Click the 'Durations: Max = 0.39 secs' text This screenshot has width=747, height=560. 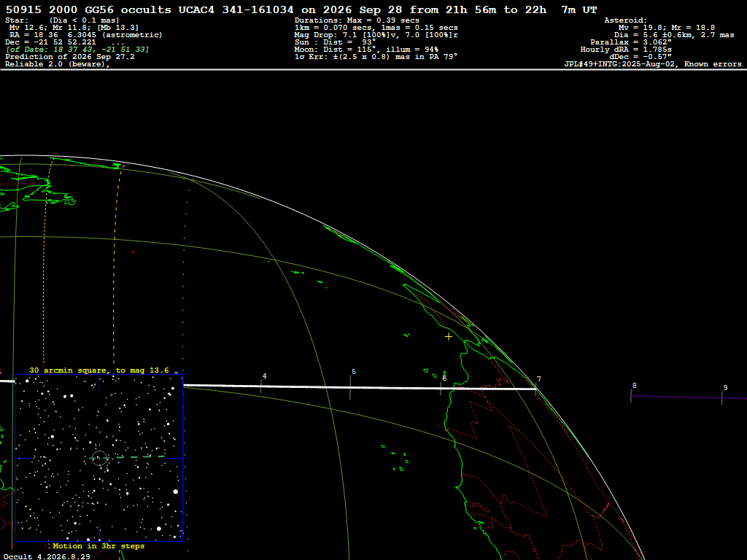click(x=357, y=20)
